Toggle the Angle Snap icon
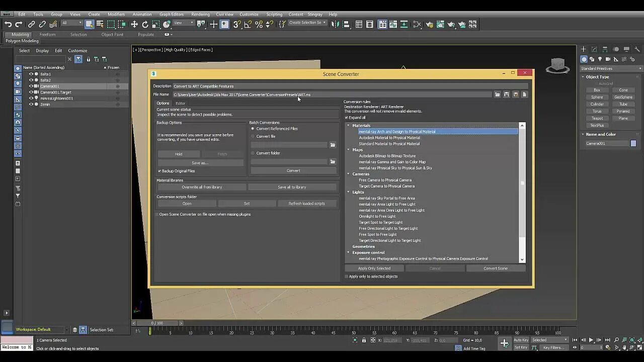This screenshot has height=362, width=644. pyautogui.click(x=248, y=24)
